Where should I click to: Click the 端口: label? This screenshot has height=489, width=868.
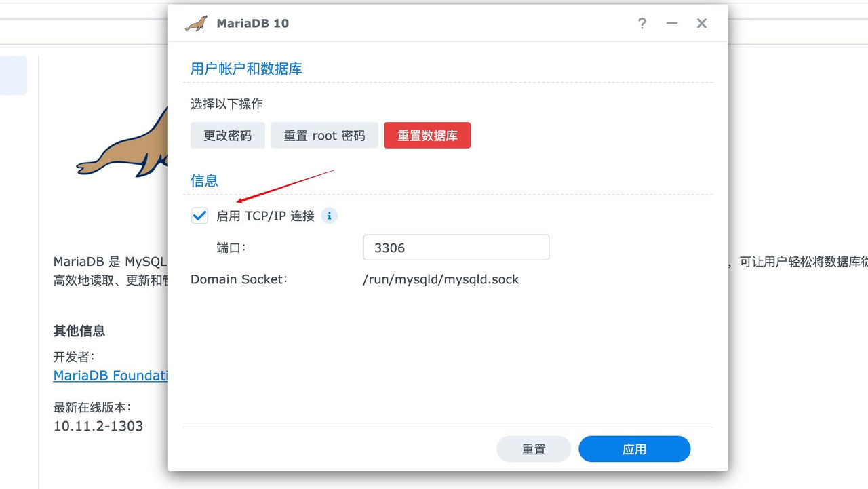click(x=231, y=248)
